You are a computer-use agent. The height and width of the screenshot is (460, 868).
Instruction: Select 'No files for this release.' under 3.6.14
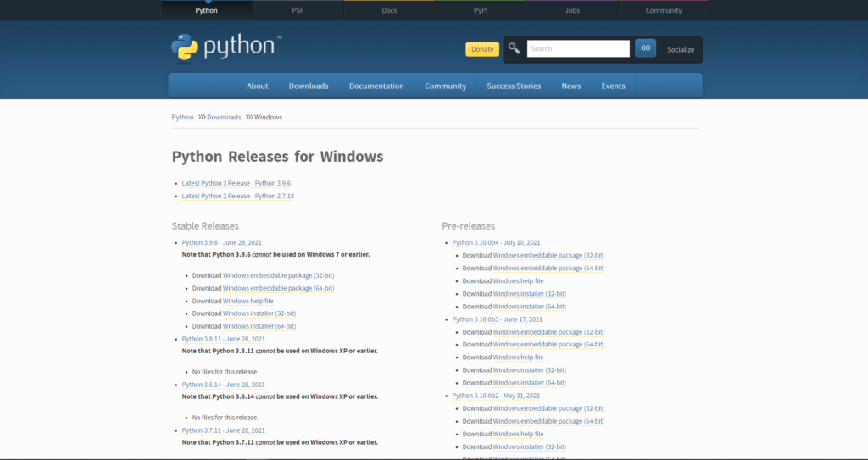[225, 418]
